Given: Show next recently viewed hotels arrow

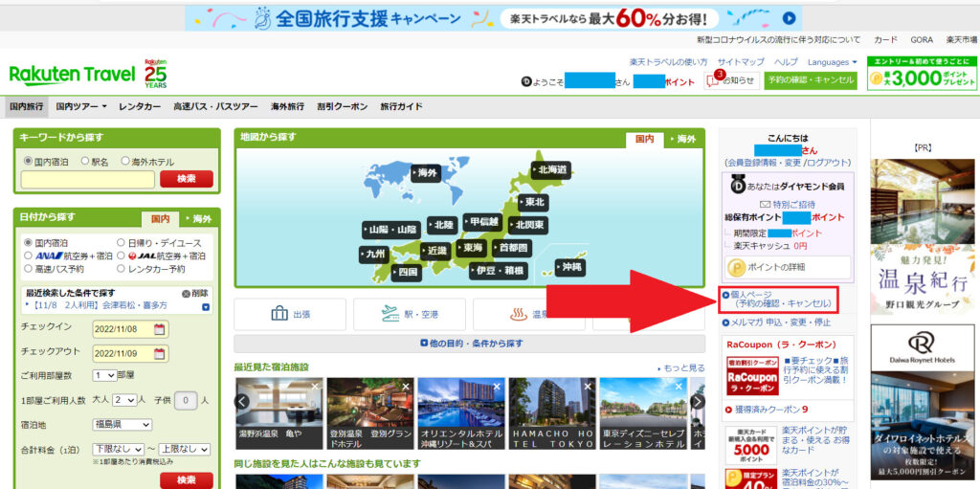Looking at the screenshot, I should pyautogui.click(x=698, y=402).
